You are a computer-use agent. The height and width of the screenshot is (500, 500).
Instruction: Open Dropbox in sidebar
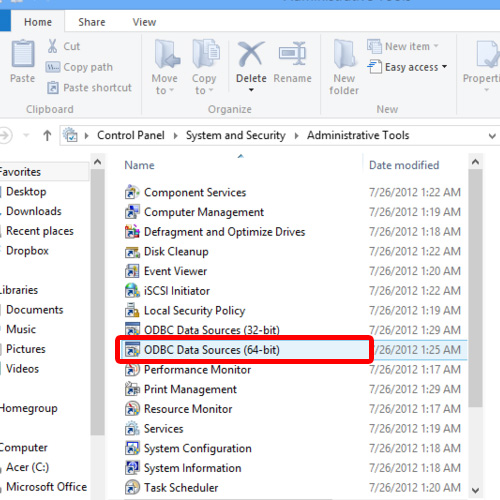click(x=27, y=251)
